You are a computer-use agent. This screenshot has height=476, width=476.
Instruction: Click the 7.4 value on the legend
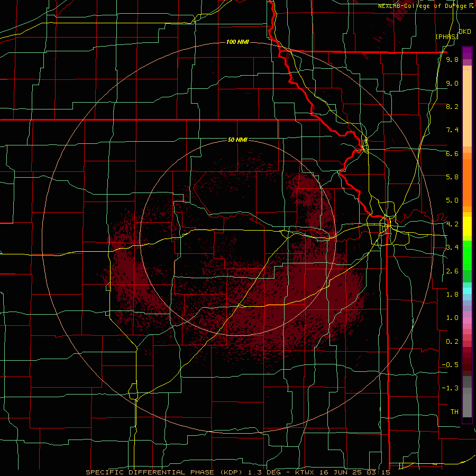point(452,130)
